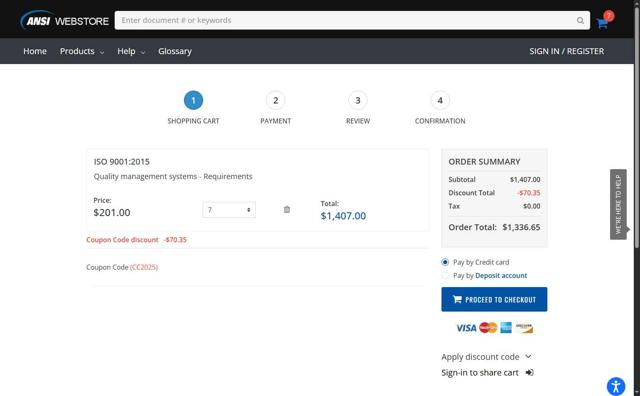Viewport: 640px width, 396px height.
Task: Click Quality management systems - Requirements text
Action: tap(173, 176)
